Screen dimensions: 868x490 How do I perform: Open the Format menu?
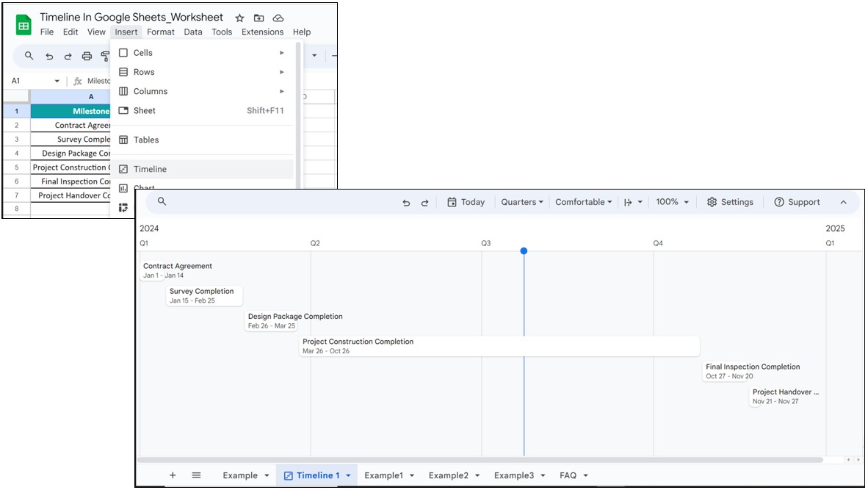click(161, 32)
